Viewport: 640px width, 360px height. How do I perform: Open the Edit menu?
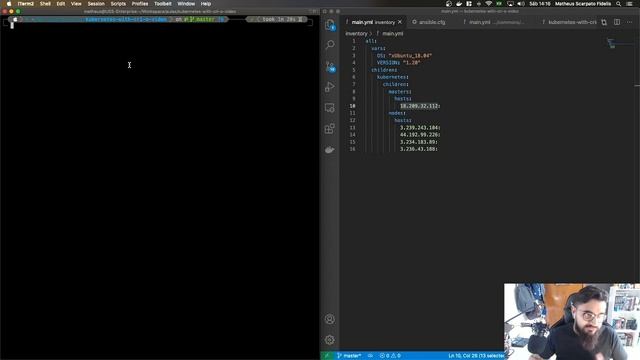click(61, 4)
